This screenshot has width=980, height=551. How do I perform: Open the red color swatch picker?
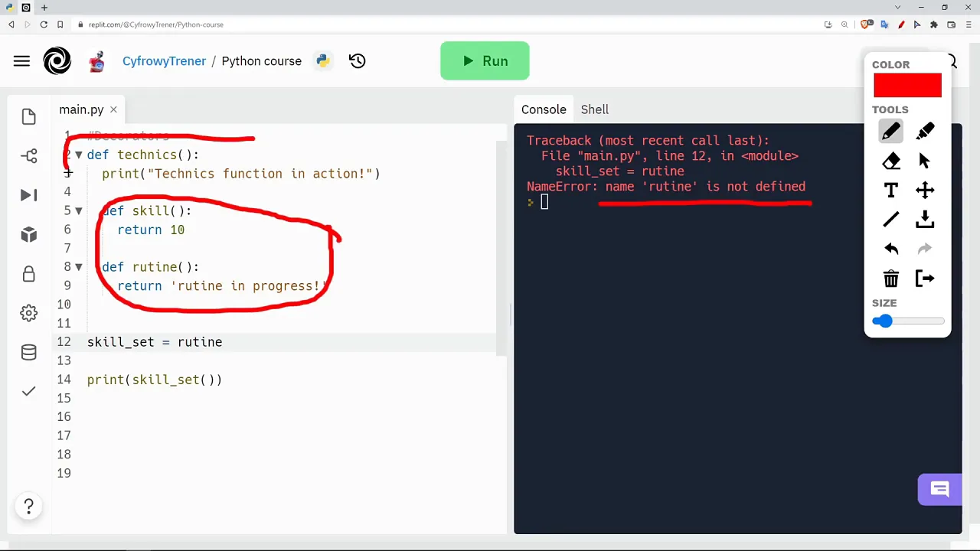click(x=907, y=86)
